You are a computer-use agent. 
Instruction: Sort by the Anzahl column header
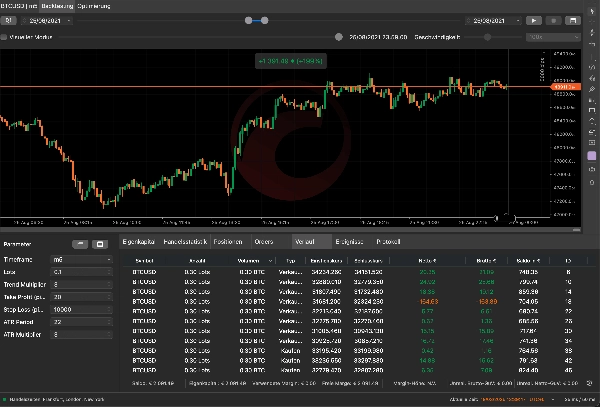coord(197,261)
